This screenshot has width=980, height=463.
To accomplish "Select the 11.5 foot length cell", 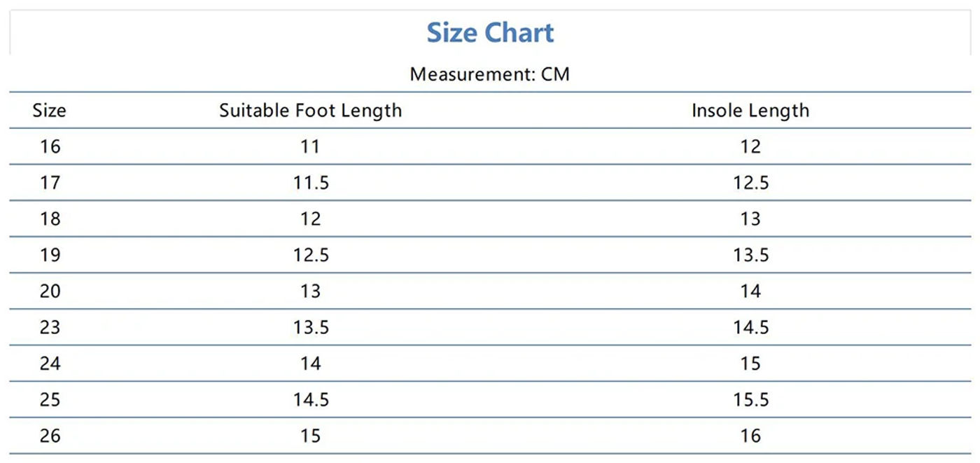I will (311, 183).
